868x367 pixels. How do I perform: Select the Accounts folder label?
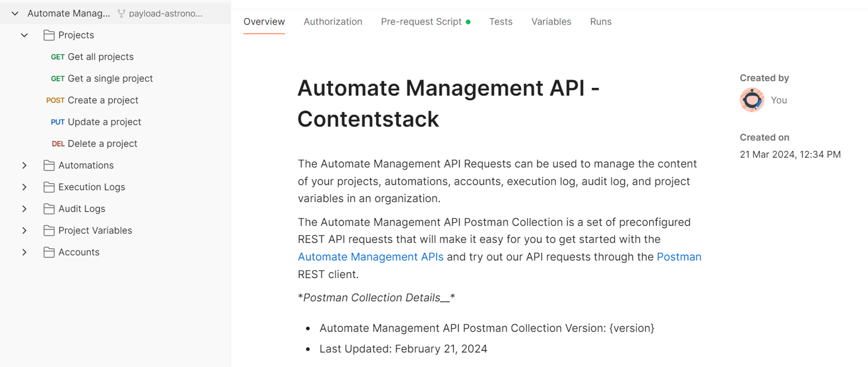tap(79, 252)
